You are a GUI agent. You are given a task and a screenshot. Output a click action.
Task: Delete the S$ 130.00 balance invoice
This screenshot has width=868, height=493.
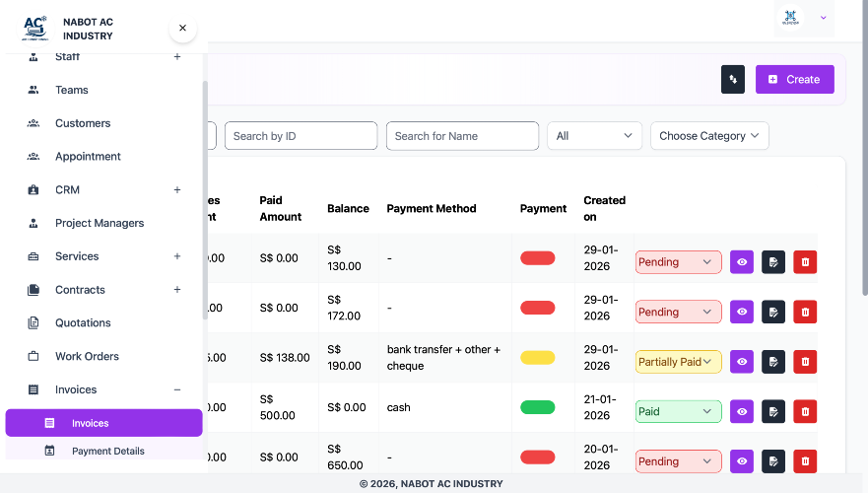coord(805,262)
